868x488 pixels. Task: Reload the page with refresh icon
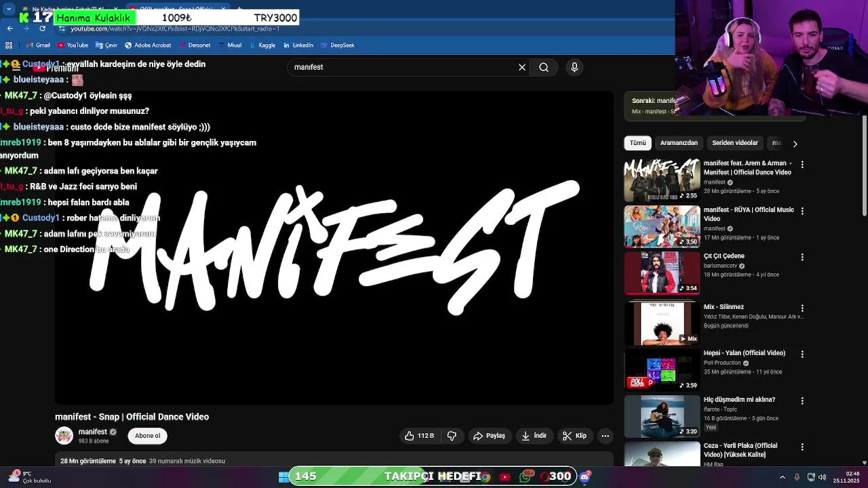[42, 28]
